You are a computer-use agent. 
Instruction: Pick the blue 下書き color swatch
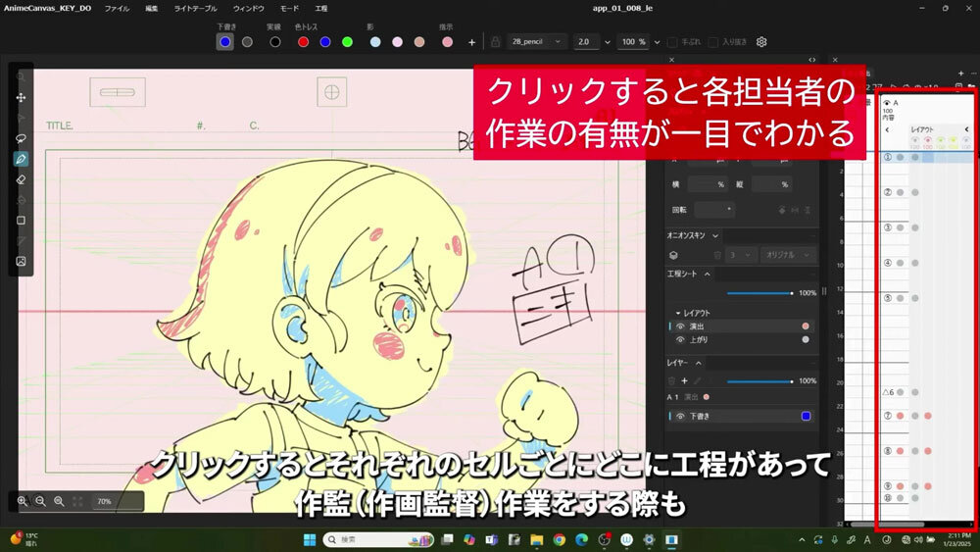[225, 42]
